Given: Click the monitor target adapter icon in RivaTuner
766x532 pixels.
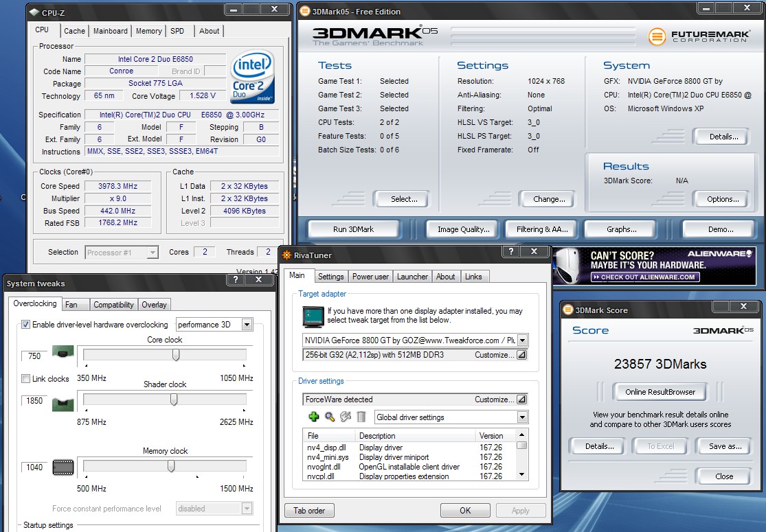Looking at the screenshot, I should pyautogui.click(x=313, y=316).
